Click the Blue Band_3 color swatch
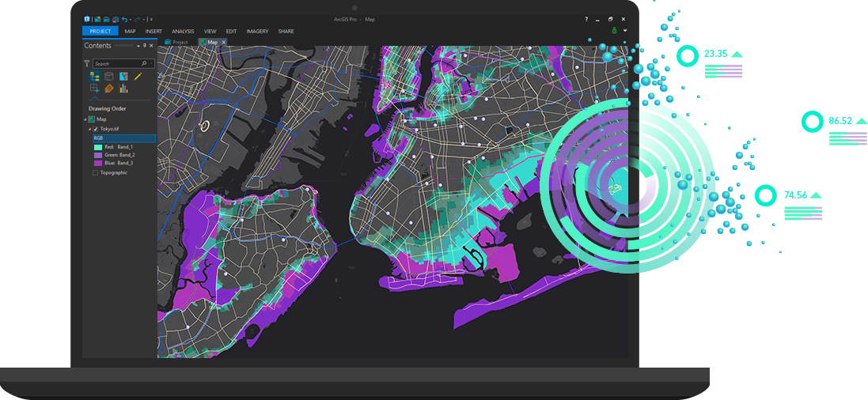The image size is (868, 400). pyautogui.click(x=98, y=163)
